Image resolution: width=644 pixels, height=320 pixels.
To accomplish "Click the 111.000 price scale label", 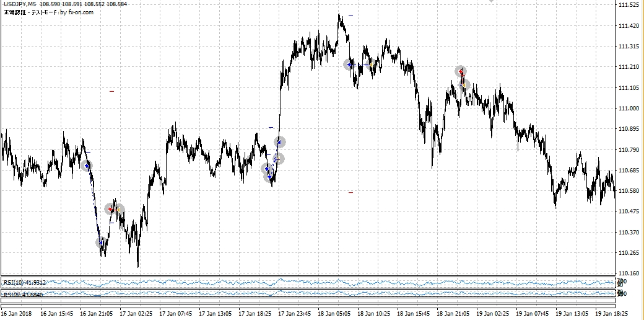I will (627, 108).
